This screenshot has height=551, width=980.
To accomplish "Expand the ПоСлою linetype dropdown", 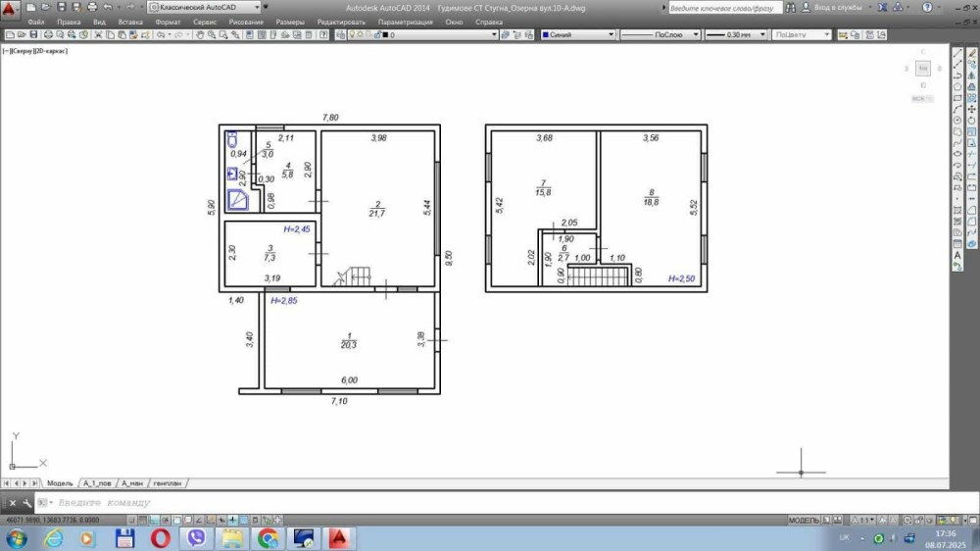I will tap(661, 34).
